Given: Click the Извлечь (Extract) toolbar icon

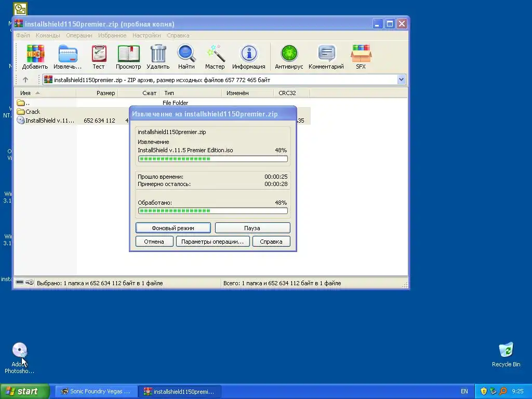Looking at the screenshot, I should pos(68,57).
